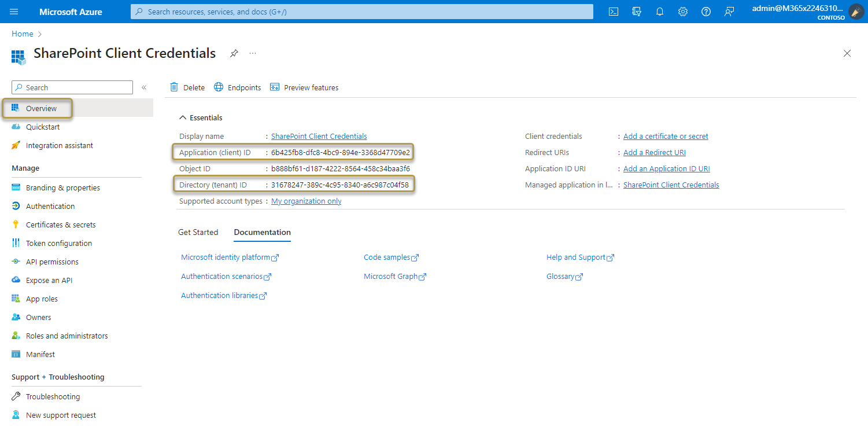868x434 pixels.
Task: Open Azure Cloud Shell
Action: point(613,12)
